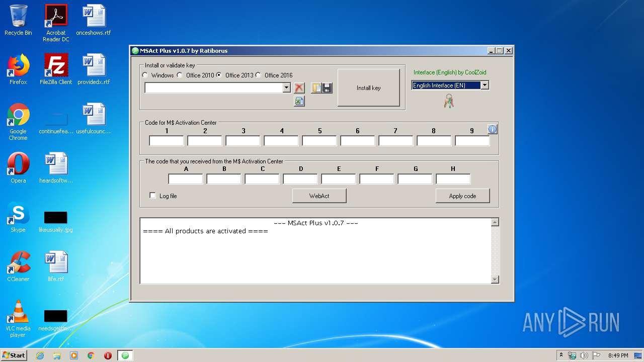Screen dimensions: 644x362
Task: Click received code field D
Action: pyautogui.click(x=300, y=179)
